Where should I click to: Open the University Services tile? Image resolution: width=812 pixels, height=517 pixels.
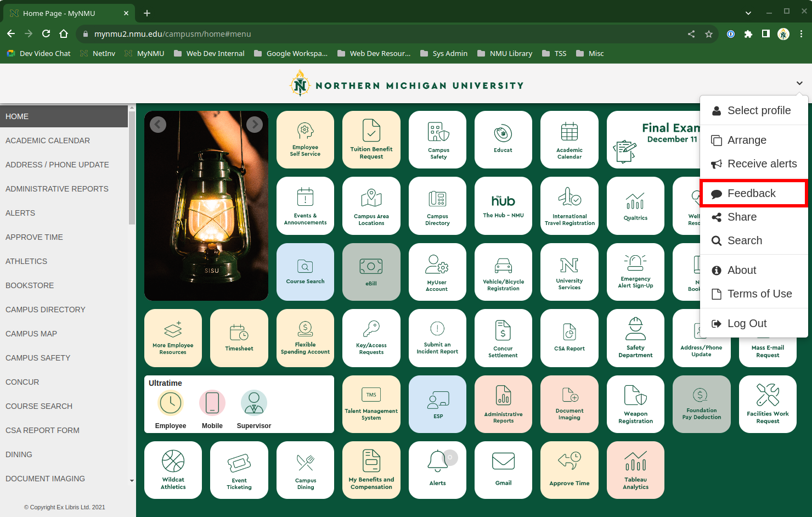click(569, 272)
